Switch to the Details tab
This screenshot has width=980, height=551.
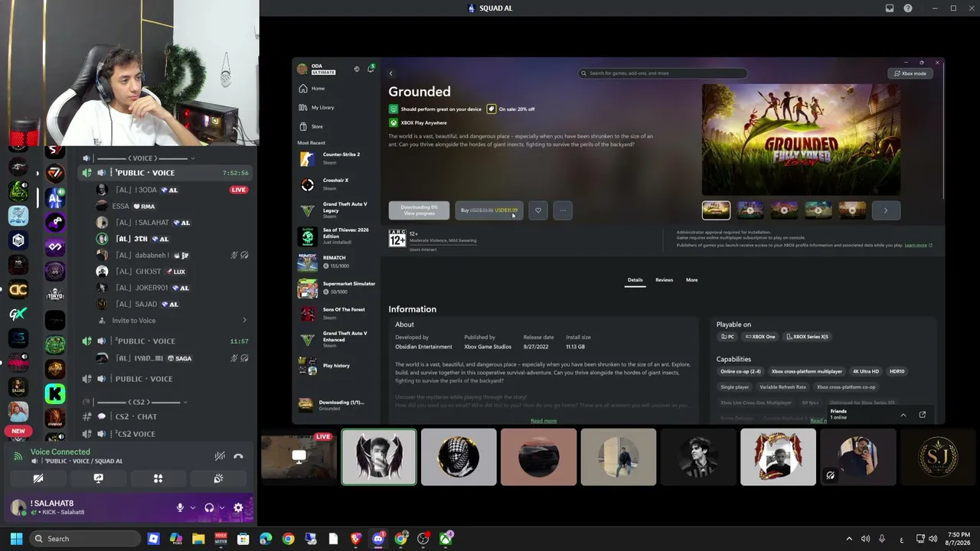[635, 280]
